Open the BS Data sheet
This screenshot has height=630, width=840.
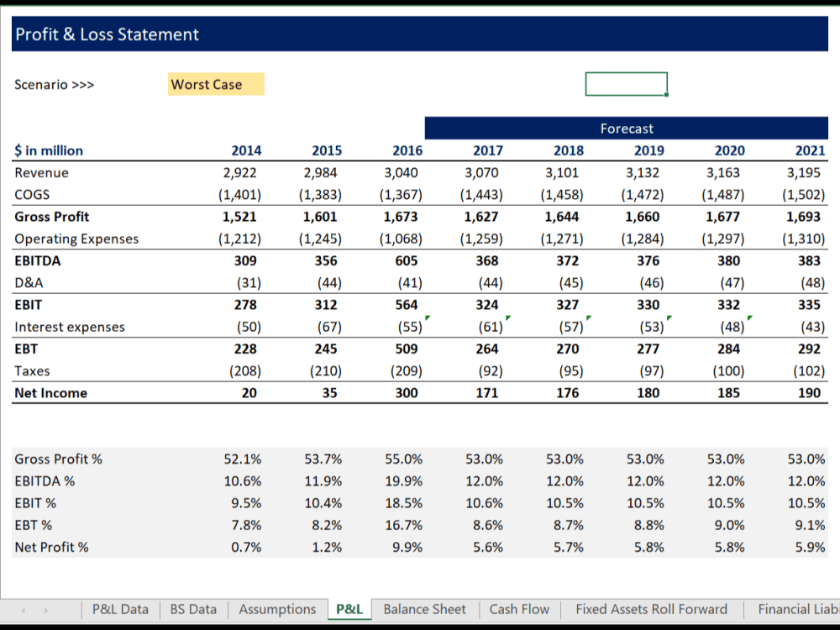(193, 609)
